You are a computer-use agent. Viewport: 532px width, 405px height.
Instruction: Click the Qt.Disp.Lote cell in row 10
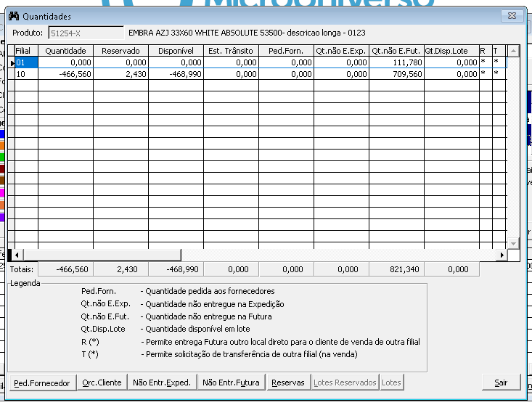pyautogui.click(x=451, y=74)
